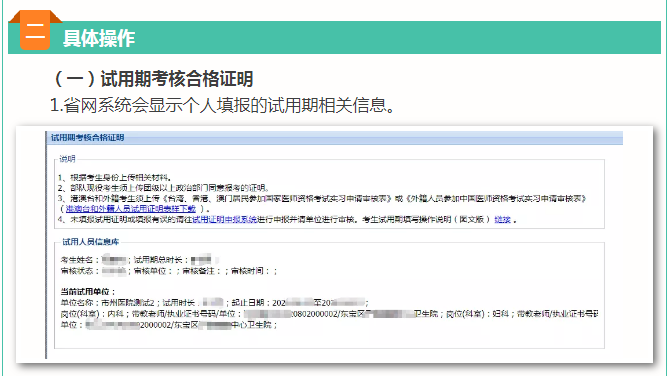Click note 2 about 部队现役考生

pyautogui.click(x=163, y=188)
